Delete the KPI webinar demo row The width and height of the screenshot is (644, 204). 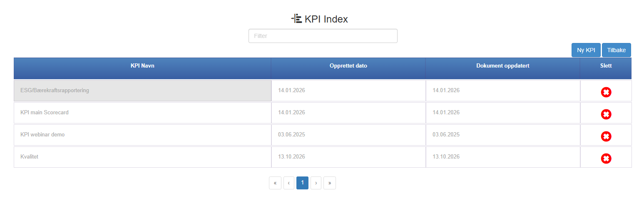tap(606, 136)
